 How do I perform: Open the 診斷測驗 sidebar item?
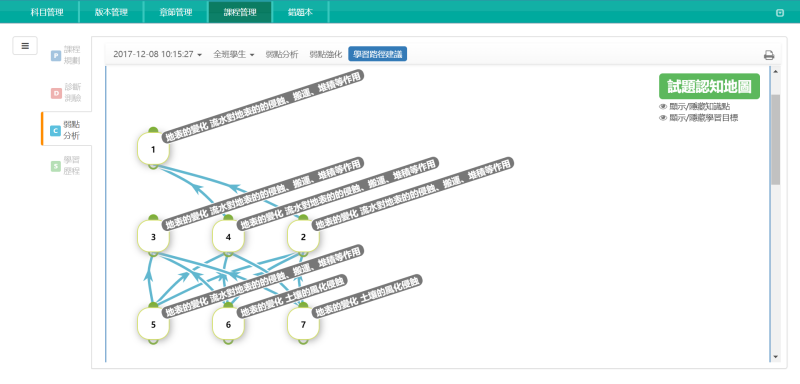pos(66,92)
